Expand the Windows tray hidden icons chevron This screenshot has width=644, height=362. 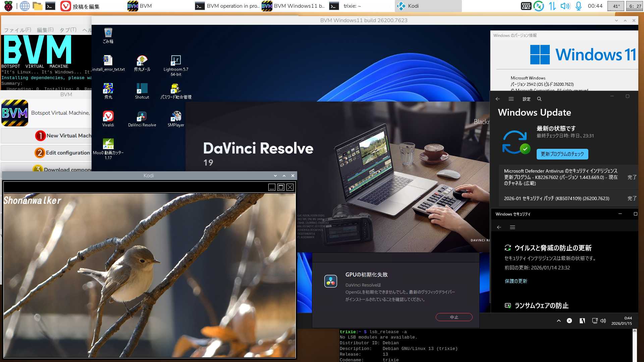pyautogui.click(x=559, y=321)
